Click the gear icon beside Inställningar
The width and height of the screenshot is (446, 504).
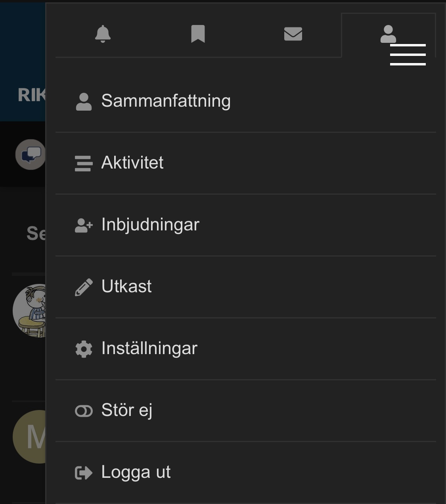pos(84,349)
